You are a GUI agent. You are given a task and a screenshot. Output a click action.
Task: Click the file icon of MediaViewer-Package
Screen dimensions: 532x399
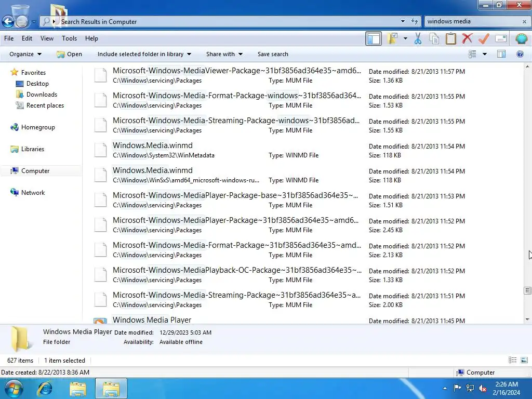pyautogui.click(x=100, y=75)
